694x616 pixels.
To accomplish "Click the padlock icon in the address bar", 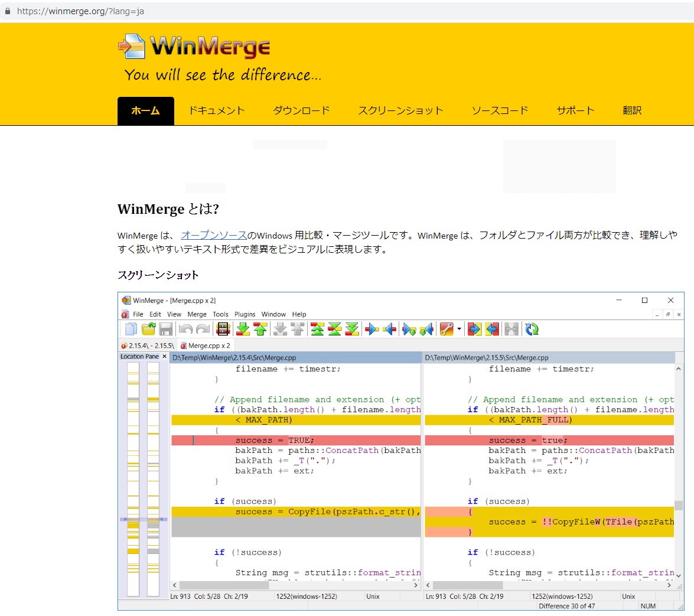I will tap(8, 11).
